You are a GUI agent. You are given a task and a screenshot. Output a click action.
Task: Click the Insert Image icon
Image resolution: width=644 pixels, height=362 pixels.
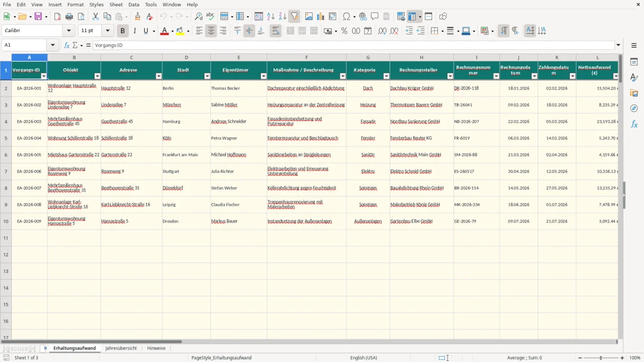[x=309, y=17]
